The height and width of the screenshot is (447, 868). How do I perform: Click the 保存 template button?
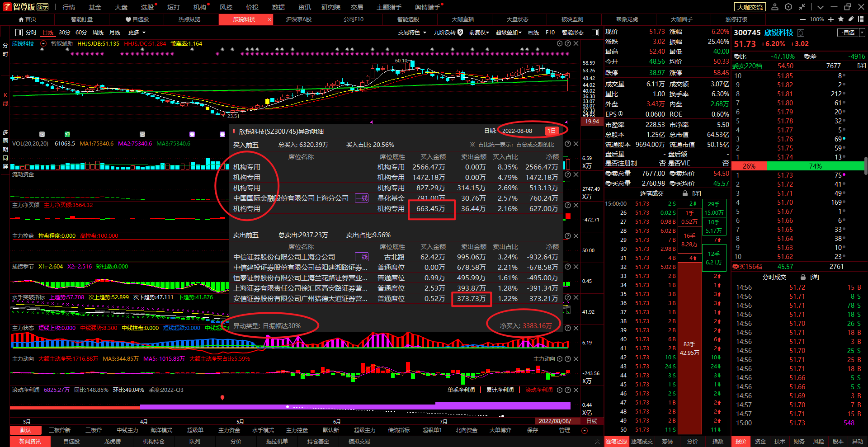tap(533, 430)
